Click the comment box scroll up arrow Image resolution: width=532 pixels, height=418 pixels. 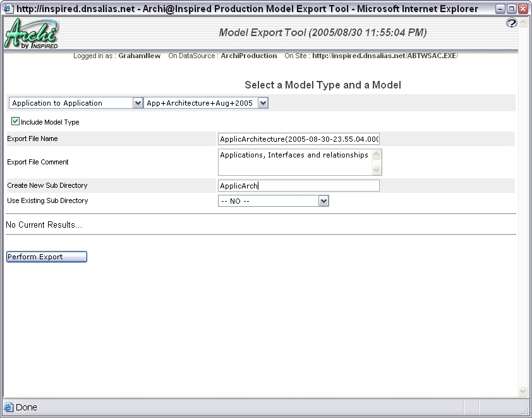pos(377,154)
